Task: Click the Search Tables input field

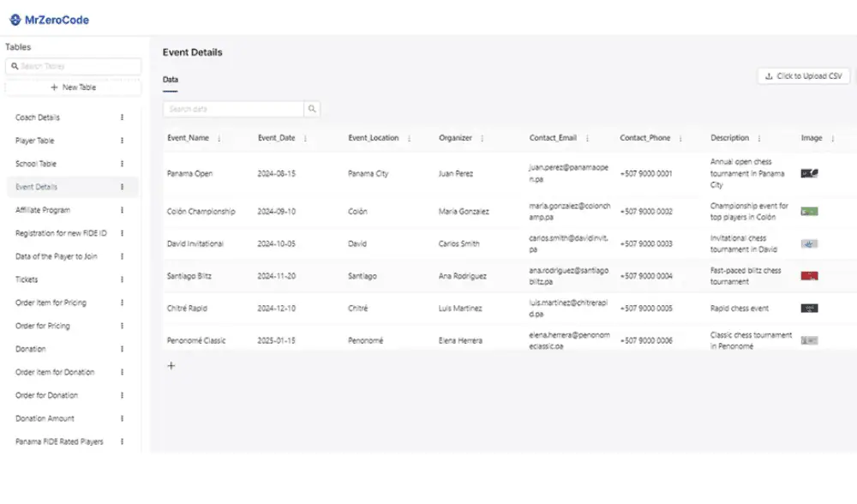Action: pos(77,66)
